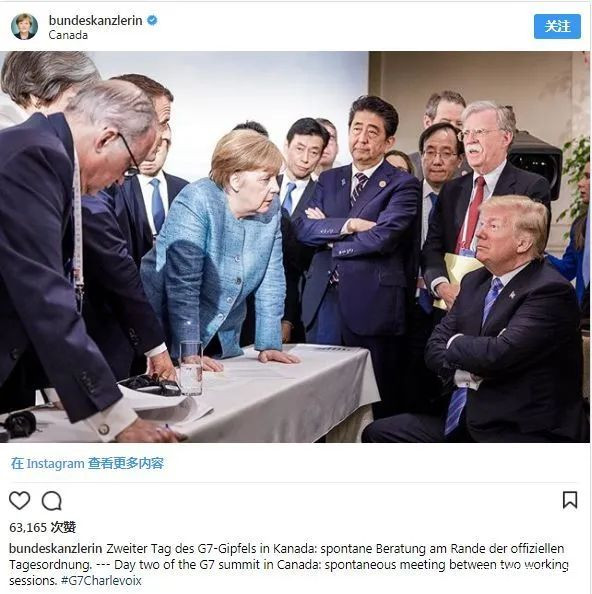Image resolution: width=592 pixels, height=594 pixels.
Task: Click the glass of water in the photo
Action: [x=191, y=368]
